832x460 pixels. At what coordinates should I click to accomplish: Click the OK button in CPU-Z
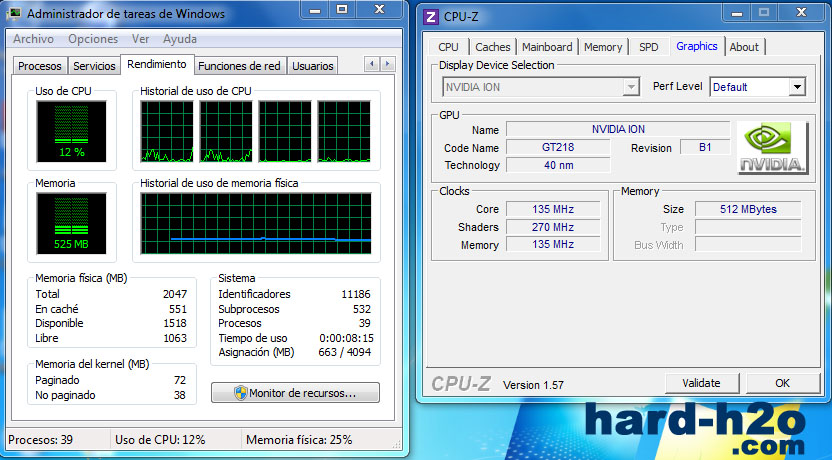pyautogui.click(x=783, y=383)
